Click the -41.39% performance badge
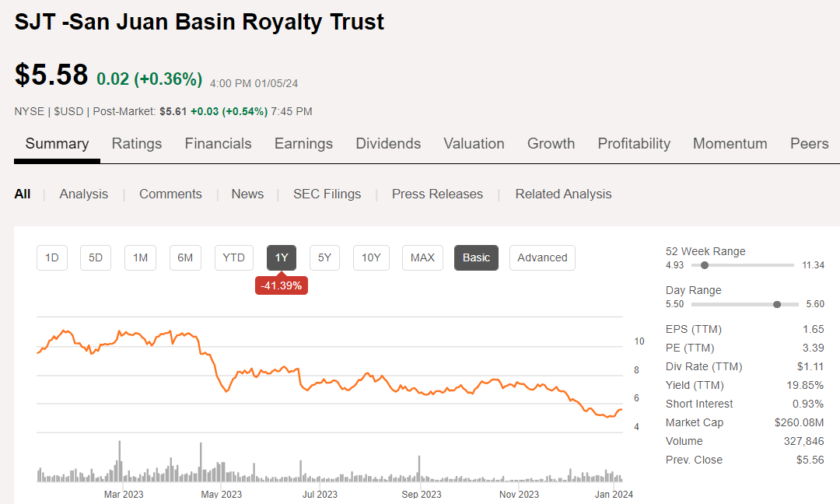 coord(282,285)
